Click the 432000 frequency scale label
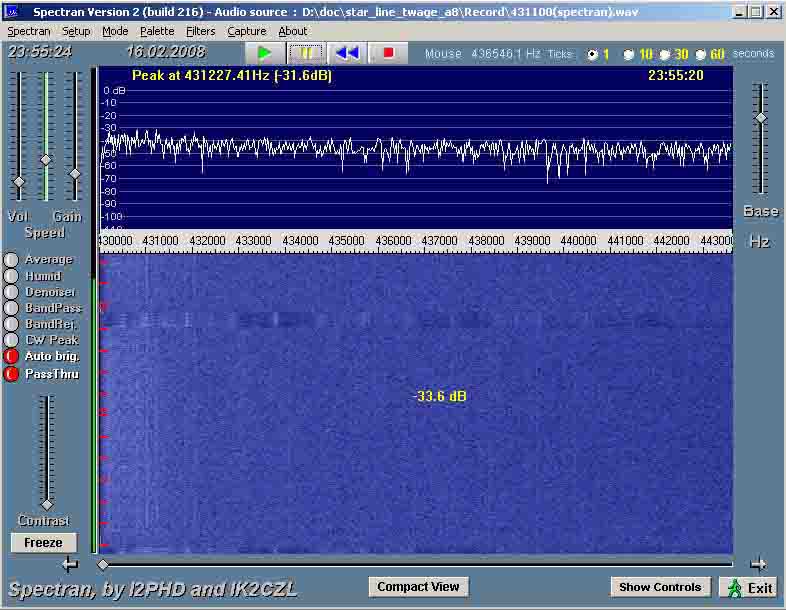The height and width of the screenshot is (610, 786). 207,241
